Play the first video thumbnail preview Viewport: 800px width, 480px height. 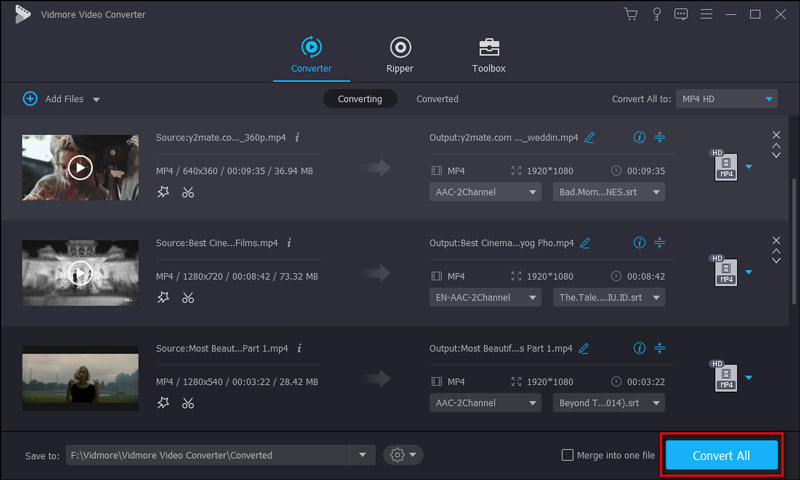[x=80, y=167]
